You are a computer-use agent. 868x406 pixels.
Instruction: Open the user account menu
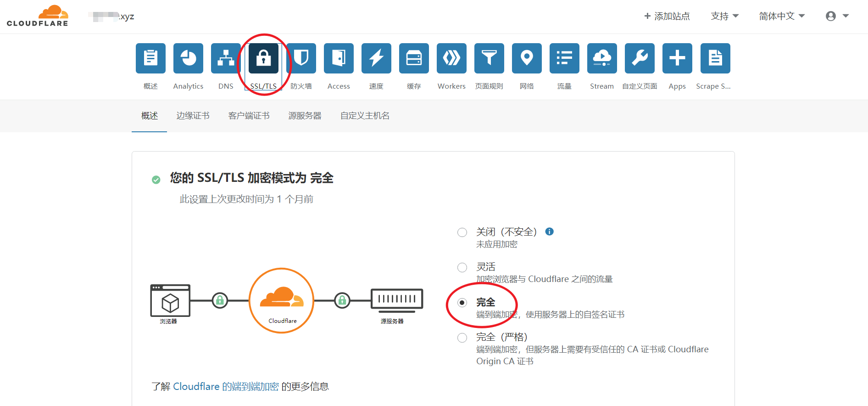click(x=837, y=16)
